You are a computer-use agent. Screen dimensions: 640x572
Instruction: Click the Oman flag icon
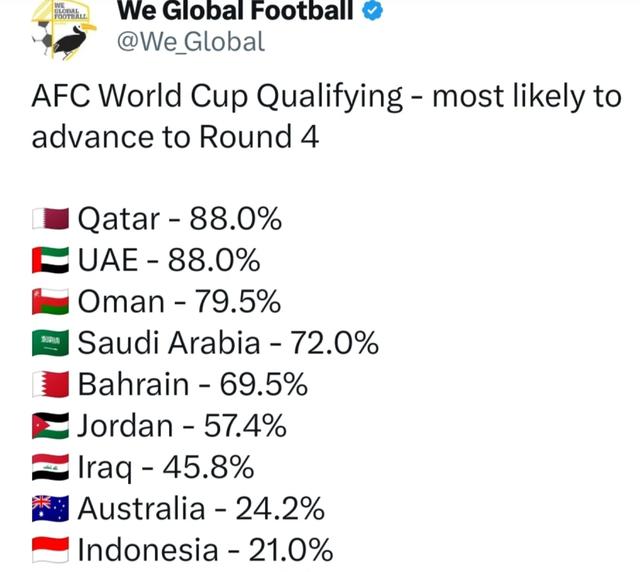pyautogui.click(x=50, y=301)
